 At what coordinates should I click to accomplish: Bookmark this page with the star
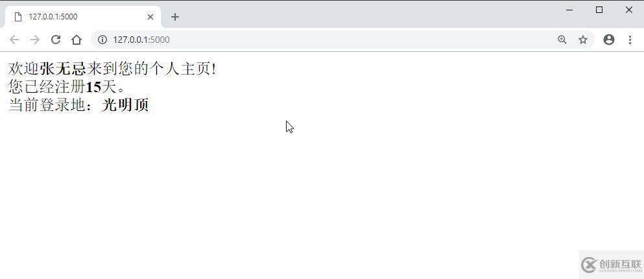click(x=583, y=40)
